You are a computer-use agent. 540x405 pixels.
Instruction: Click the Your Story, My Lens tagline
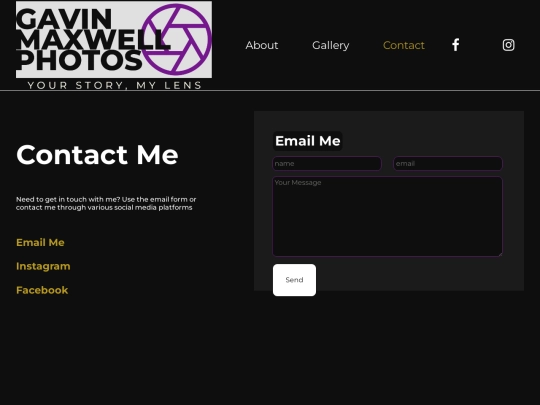pyautogui.click(x=115, y=85)
